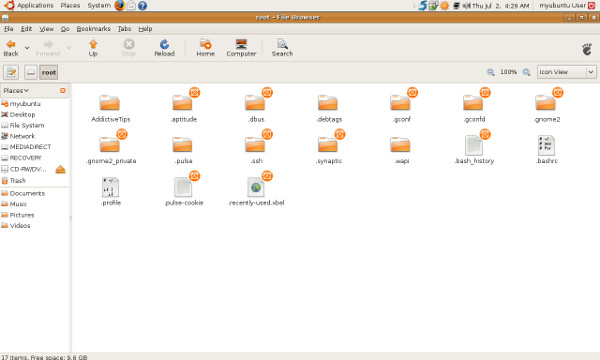This screenshot has width=600, height=360.
Task: Zoom out using the magnifier minus icon
Action: (491, 72)
